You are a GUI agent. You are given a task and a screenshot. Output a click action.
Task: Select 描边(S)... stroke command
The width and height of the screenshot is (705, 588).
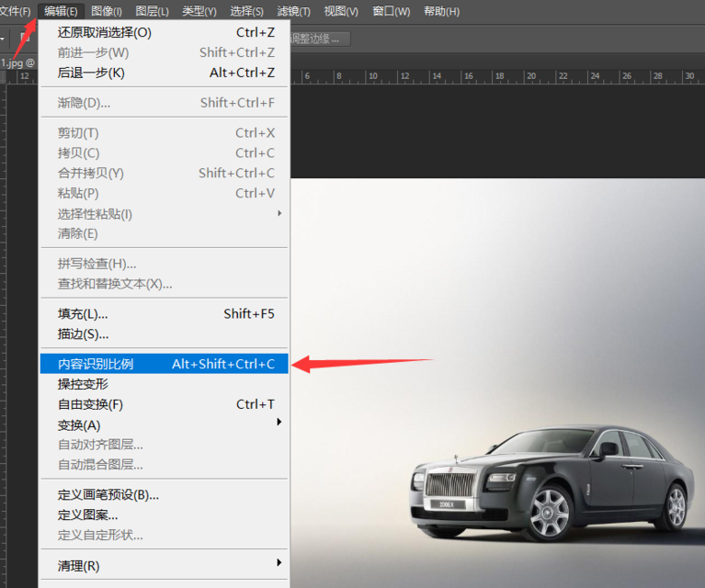pyautogui.click(x=83, y=334)
